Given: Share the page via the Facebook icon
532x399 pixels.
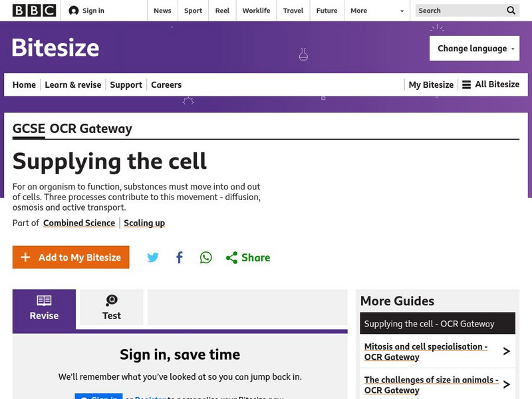Looking at the screenshot, I should (x=179, y=257).
